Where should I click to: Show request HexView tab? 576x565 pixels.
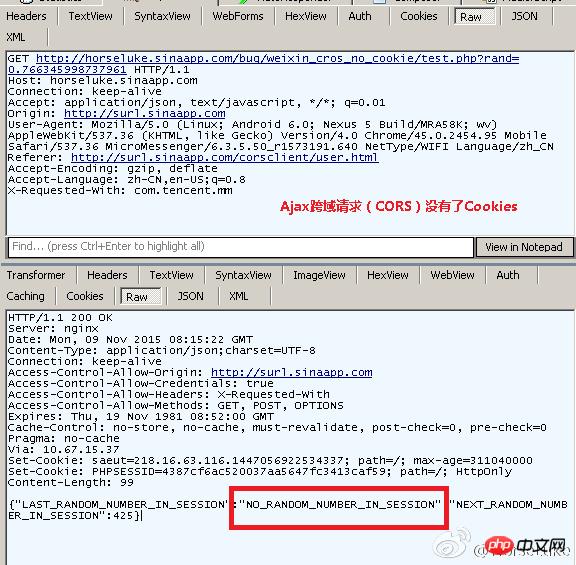[x=306, y=16]
